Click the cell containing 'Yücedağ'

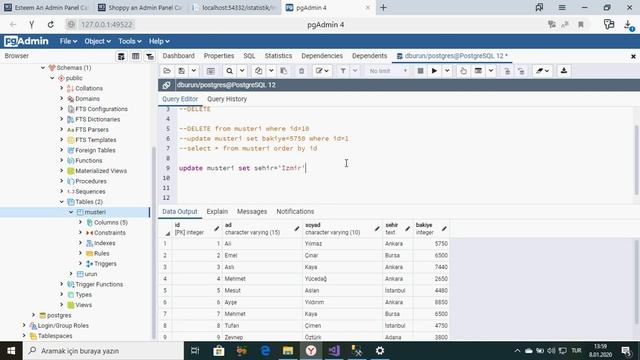342,279
